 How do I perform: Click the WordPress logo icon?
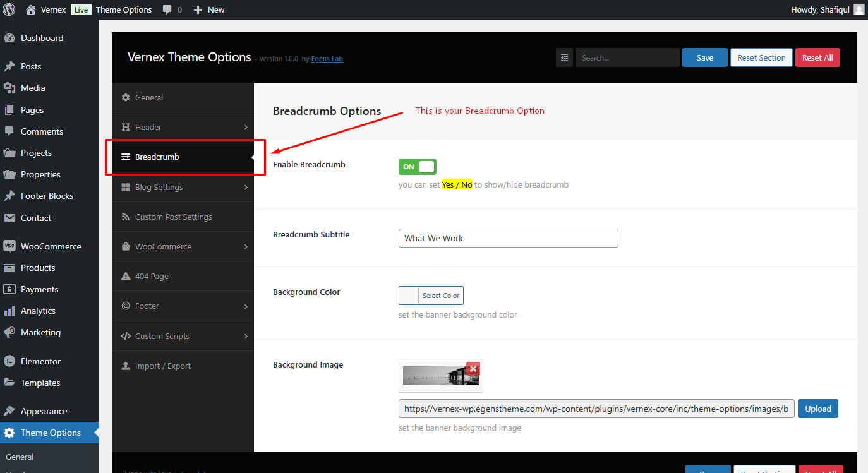9,9
